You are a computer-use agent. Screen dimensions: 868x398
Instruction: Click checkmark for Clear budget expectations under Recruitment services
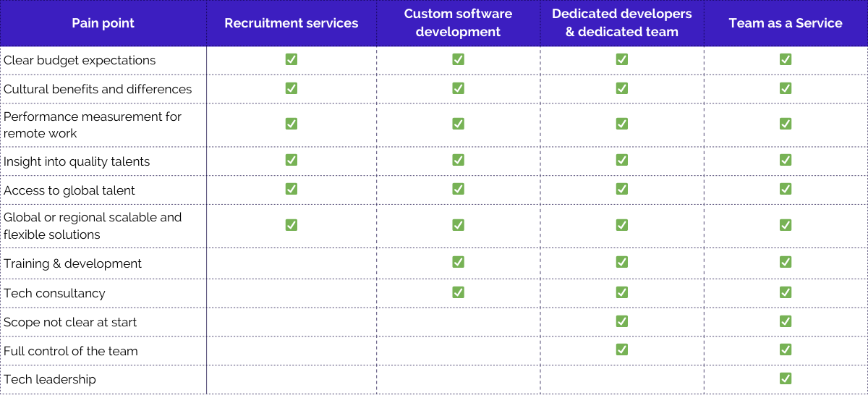292,59
